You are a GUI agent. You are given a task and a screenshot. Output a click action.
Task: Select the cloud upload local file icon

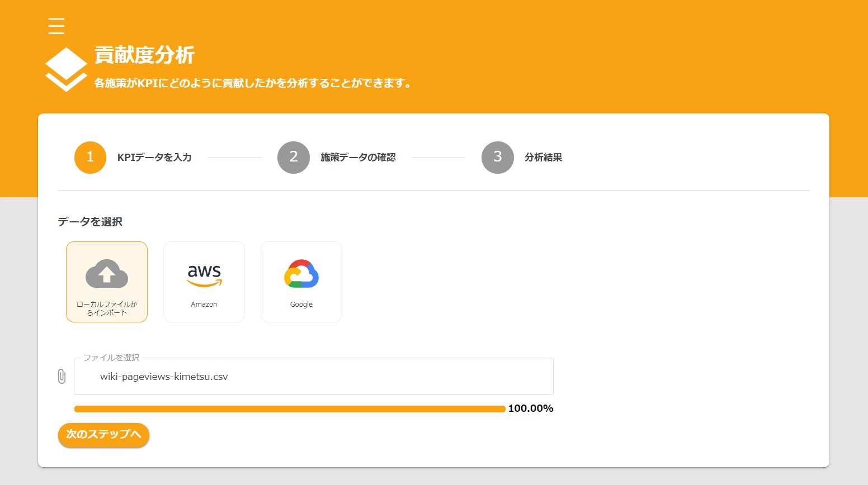[107, 274]
